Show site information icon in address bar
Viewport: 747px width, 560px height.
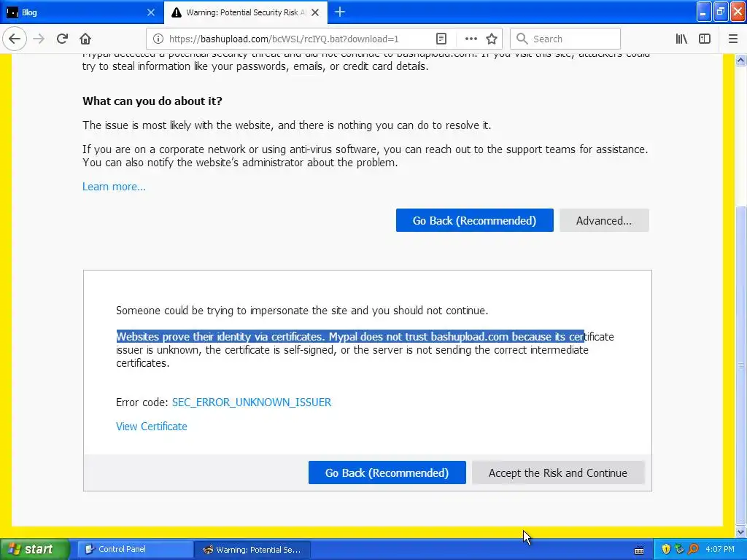point(158,39)
